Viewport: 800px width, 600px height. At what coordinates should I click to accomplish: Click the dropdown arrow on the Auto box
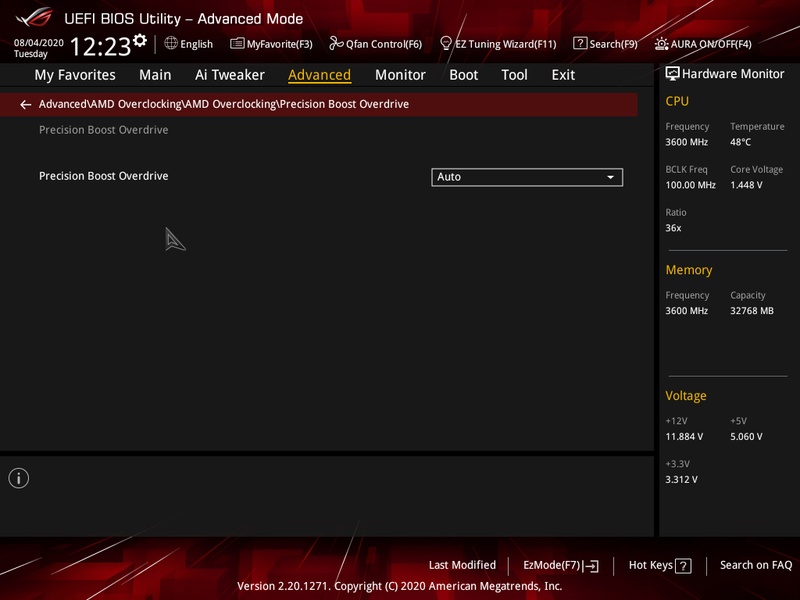pos(610,177)
